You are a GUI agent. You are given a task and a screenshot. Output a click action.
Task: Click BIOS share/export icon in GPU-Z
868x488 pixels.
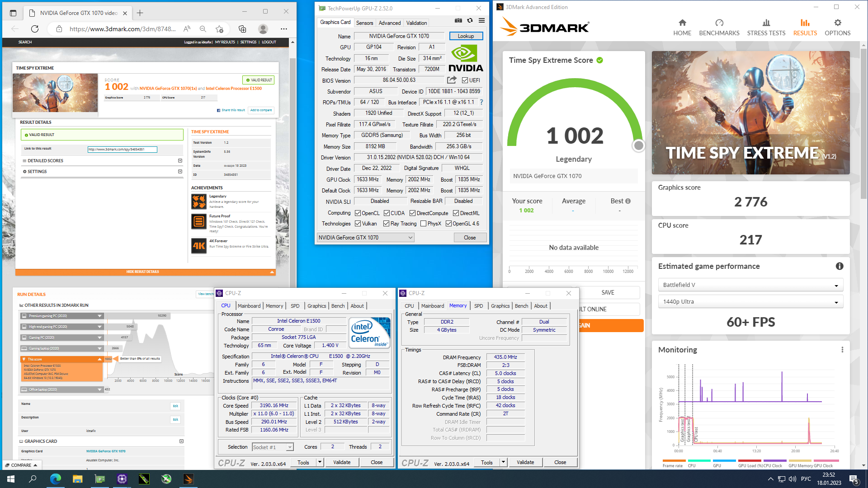(x=452, y=80)
